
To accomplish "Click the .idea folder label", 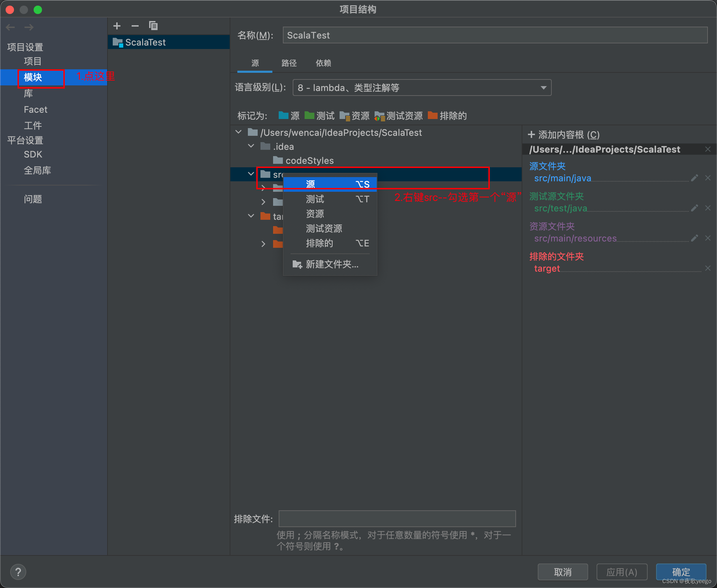I will click(283, 146).
